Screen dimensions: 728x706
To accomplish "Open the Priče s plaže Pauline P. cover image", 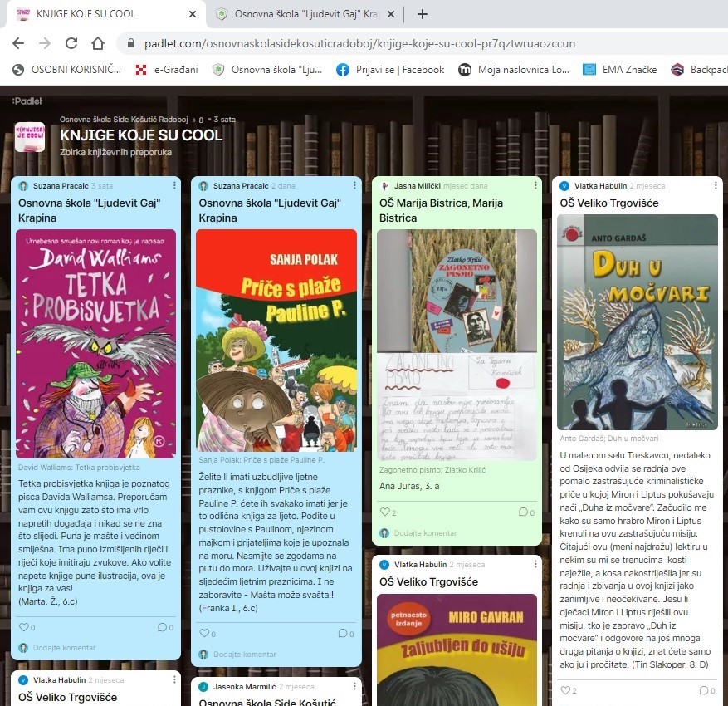I will pos(276,341).
